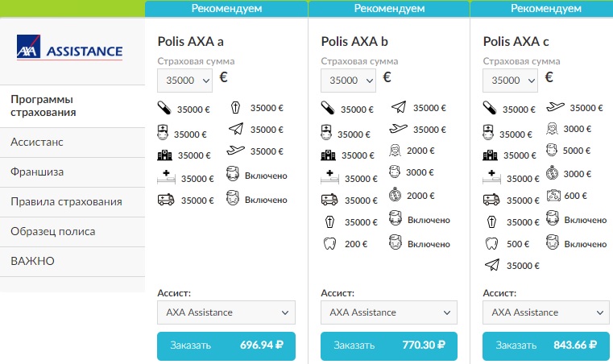Screen dimensions: 613x364
Task: Open the Франшиза sidebar section
Action: click(x=72, y=172)
